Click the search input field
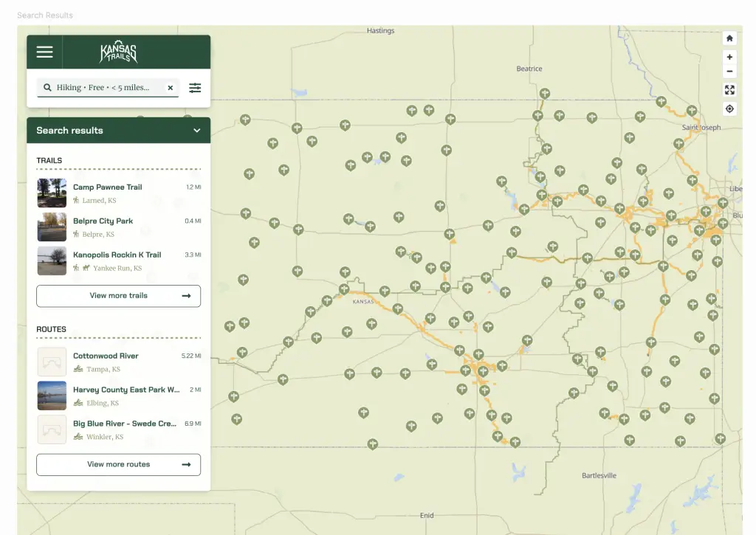 (x=103, y=88)
